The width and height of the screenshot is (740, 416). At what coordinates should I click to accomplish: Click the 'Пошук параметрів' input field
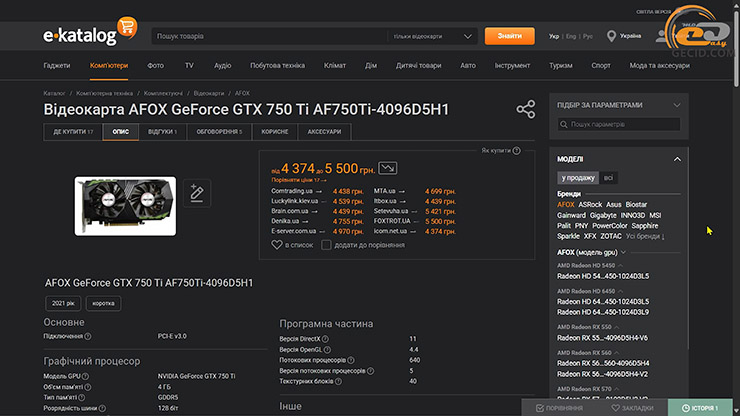pyautogui.click(x=619, y=125)
